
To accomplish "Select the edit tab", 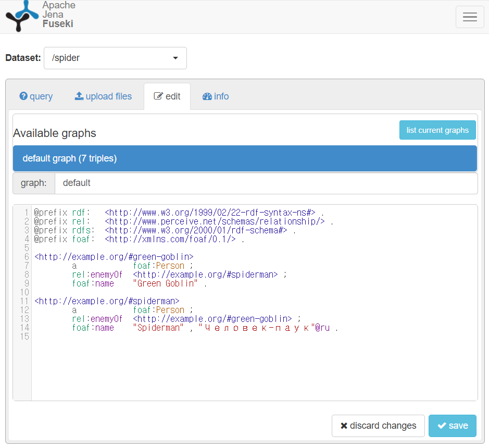I will (x=167, y=96).
